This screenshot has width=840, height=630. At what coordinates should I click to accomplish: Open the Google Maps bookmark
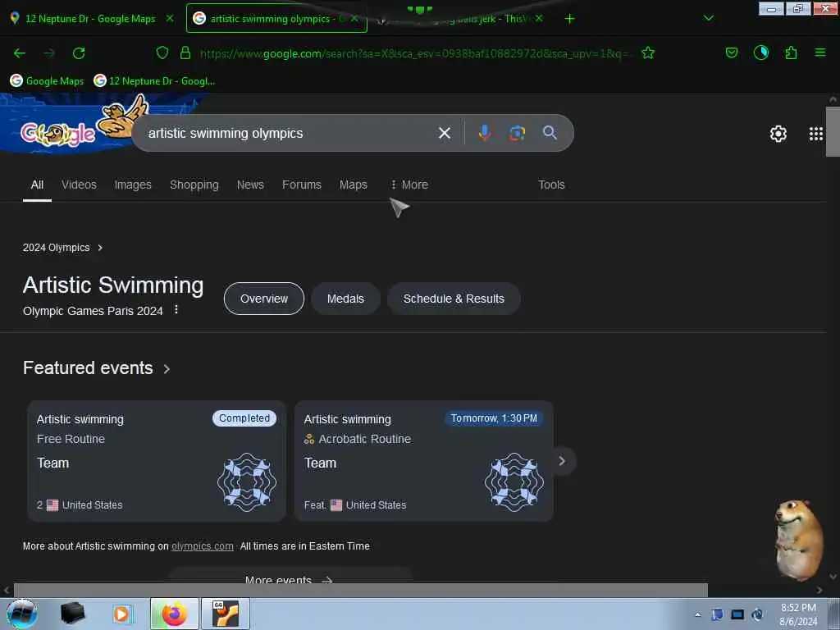click(x=47, y=81)
